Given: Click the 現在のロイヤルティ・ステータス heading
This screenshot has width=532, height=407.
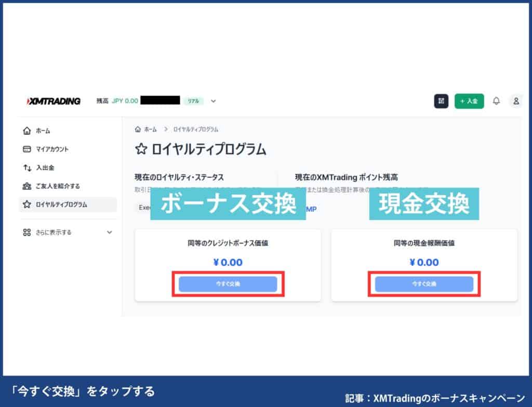Looking at the screenshot, I should click(x=179, y=178).
